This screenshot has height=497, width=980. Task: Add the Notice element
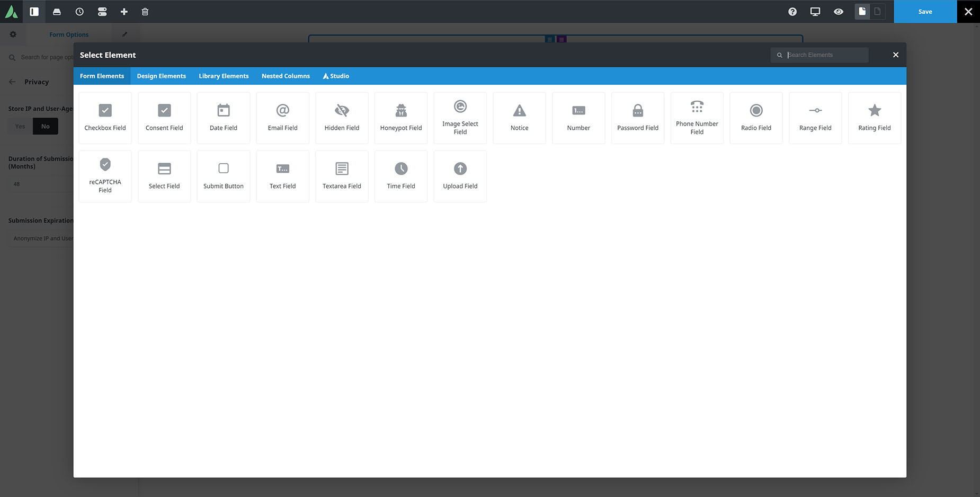519,118
